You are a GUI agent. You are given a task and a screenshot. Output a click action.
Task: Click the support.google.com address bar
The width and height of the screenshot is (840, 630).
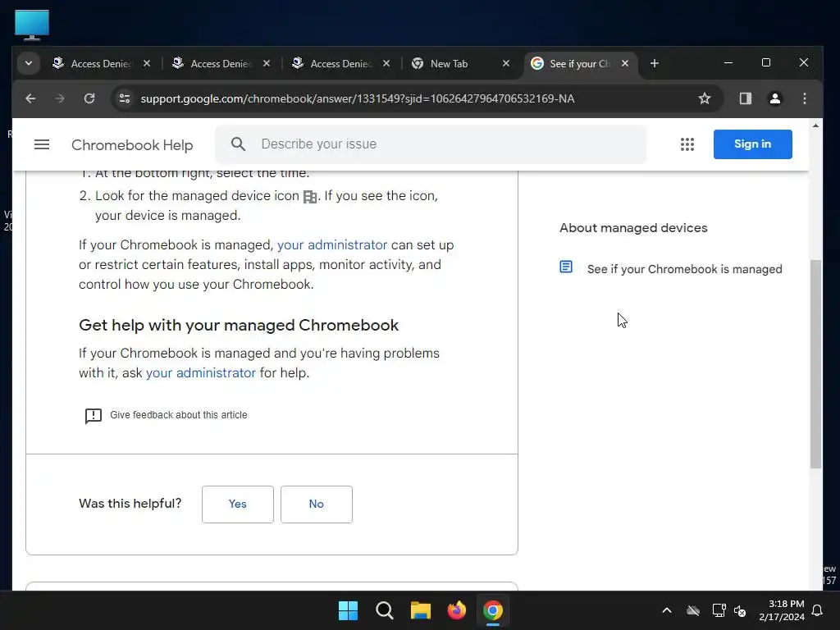click(x=358, y=98)
